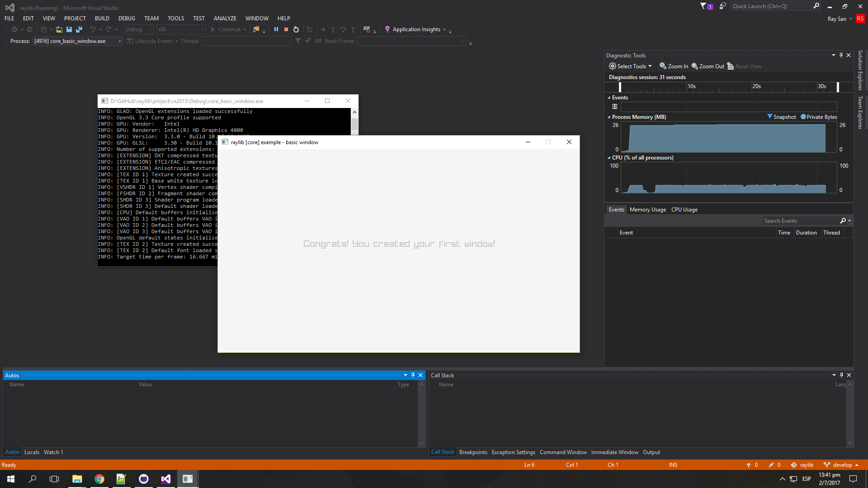Collapse the Events section
Viewport: 868px width, 488px height.
(609, 97)
